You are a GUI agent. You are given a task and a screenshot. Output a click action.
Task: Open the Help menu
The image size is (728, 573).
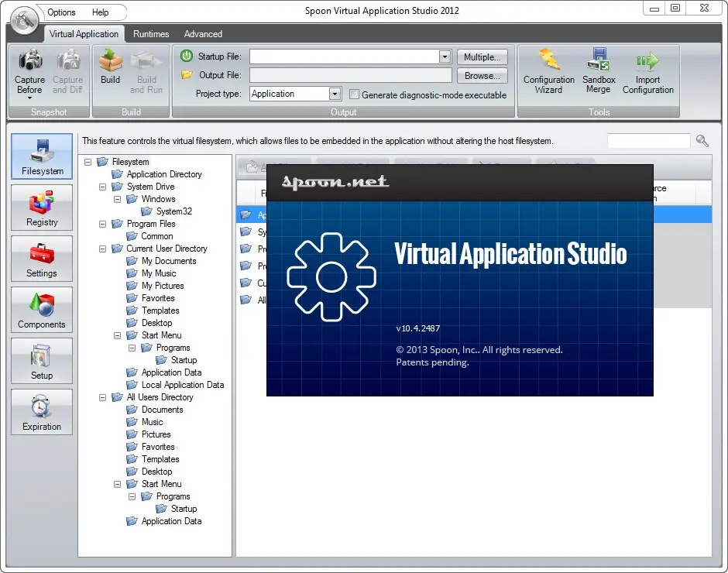tap(100, 12)
